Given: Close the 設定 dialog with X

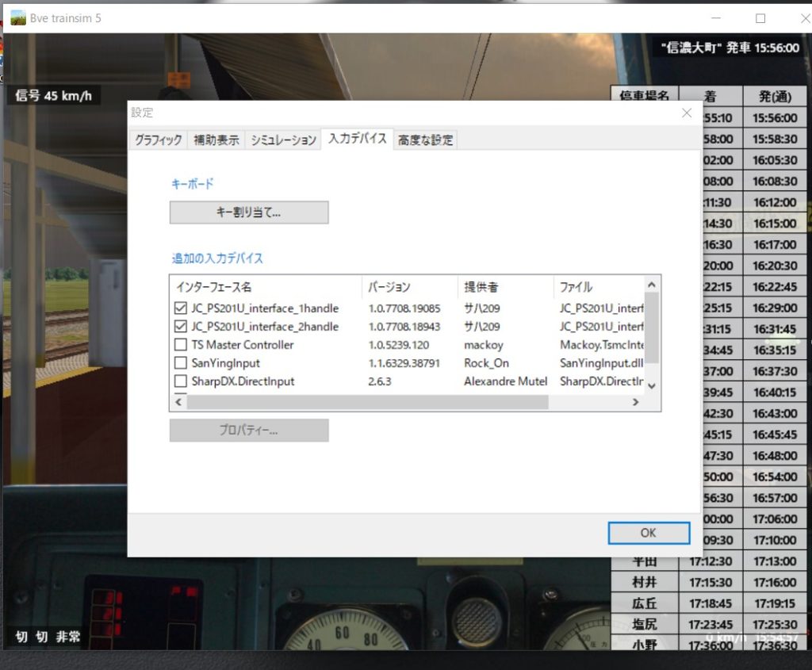Looking at the screenshot, I should pos(687,113).
